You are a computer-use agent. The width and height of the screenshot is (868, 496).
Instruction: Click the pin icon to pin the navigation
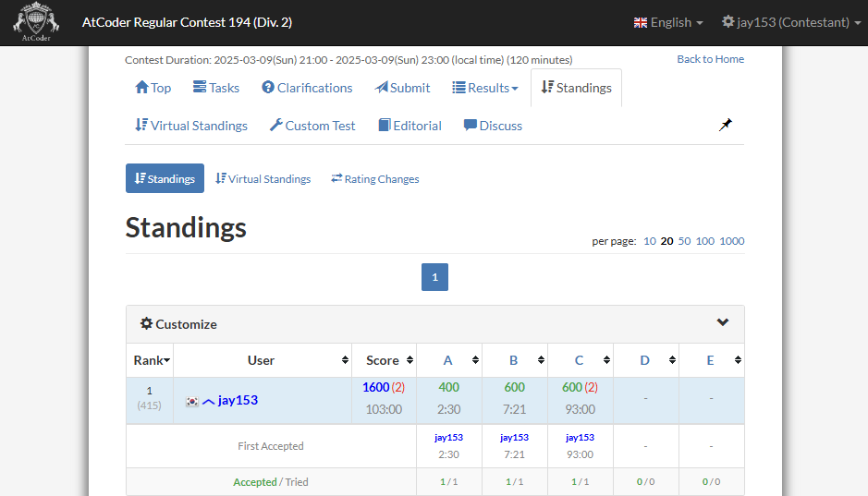tap(725, 125)
